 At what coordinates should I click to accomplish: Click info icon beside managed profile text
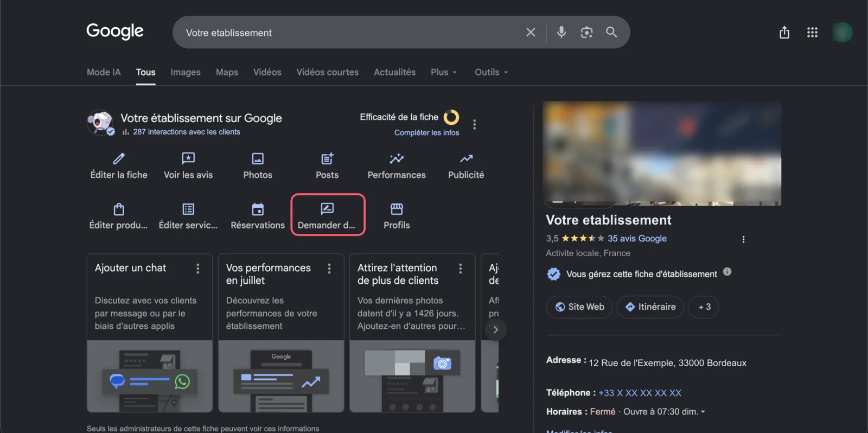[727, 272]
